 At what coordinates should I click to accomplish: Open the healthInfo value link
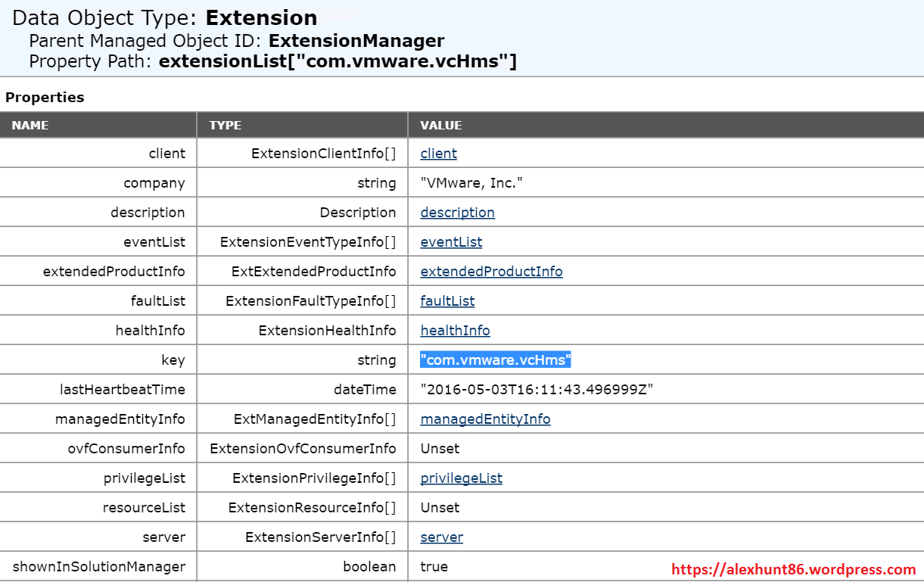pos(455,331)
